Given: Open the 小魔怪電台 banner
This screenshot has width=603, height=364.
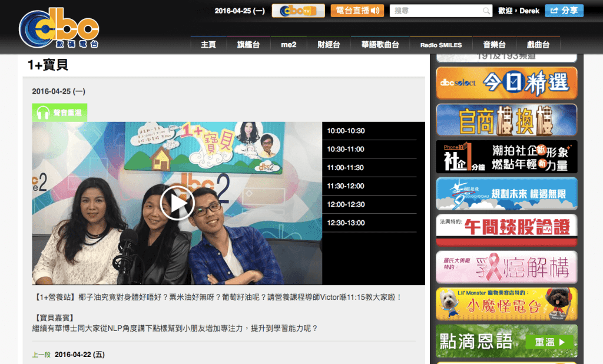Looking at the screenshot, I should click(506, 304).
